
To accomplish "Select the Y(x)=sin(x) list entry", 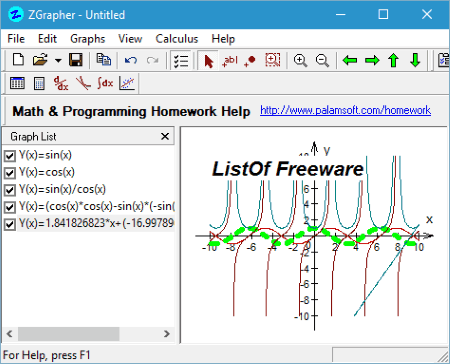I will click(45, 155).
